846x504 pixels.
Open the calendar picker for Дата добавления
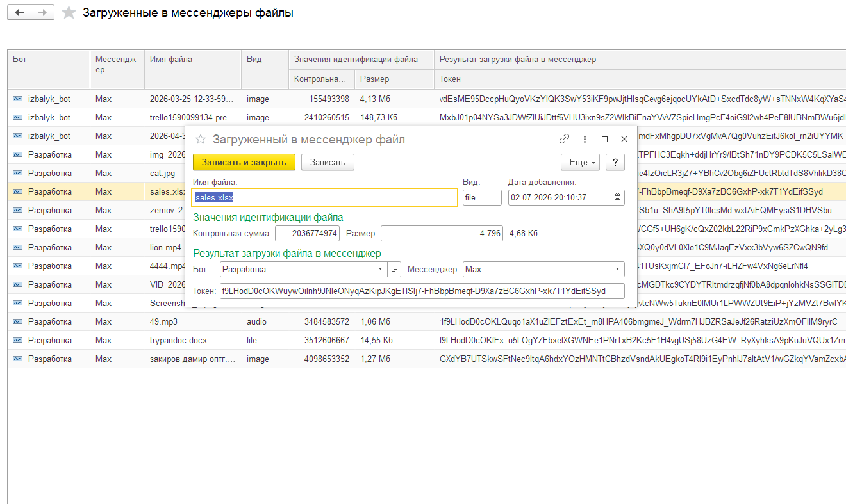617,197
